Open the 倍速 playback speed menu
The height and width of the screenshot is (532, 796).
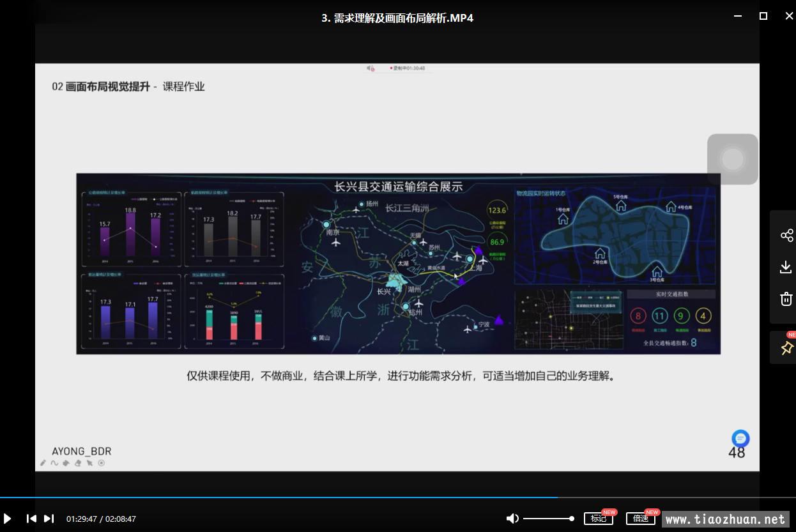point(640,519)
